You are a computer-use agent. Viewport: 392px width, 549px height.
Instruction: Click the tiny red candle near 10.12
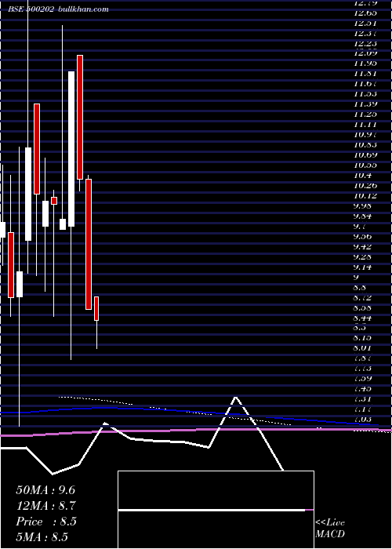(54, 201)
